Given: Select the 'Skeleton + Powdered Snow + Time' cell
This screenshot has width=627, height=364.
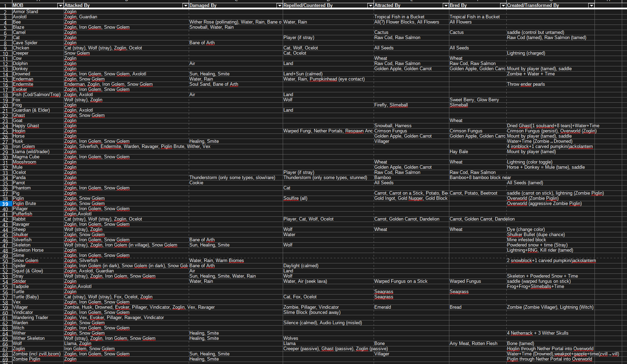Looking at the screenshot, I should coord(550,276).
